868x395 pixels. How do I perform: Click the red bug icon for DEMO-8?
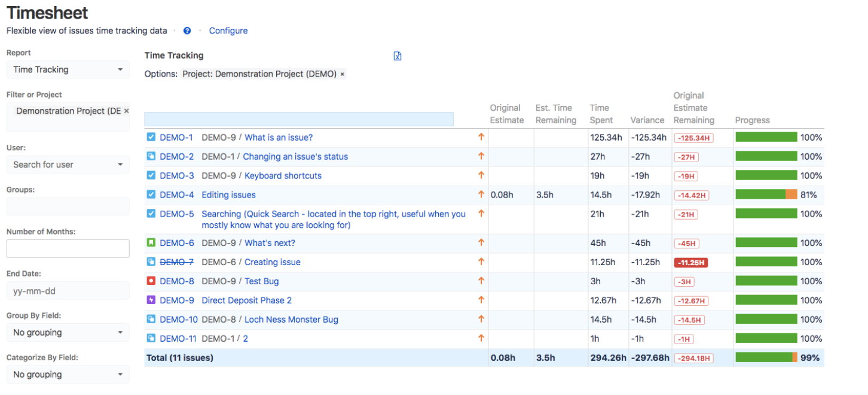pyautogui.click(x=150, y=281)
